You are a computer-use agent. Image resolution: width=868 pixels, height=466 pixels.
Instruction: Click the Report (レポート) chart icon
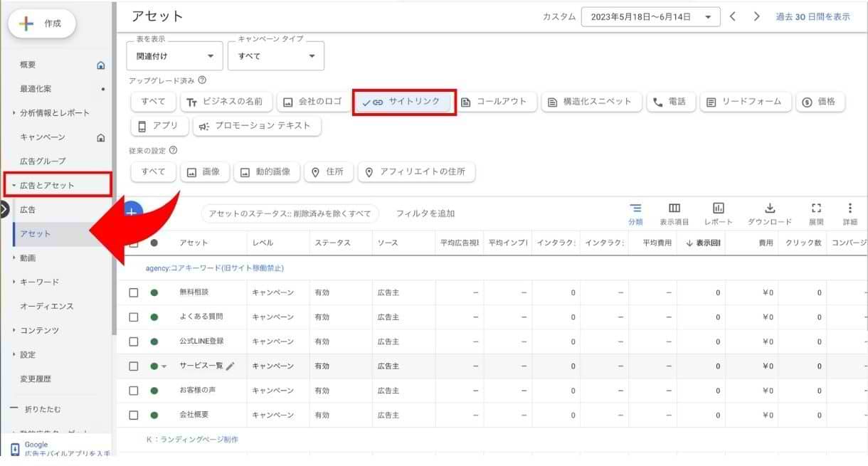click(x=719, y=208)
